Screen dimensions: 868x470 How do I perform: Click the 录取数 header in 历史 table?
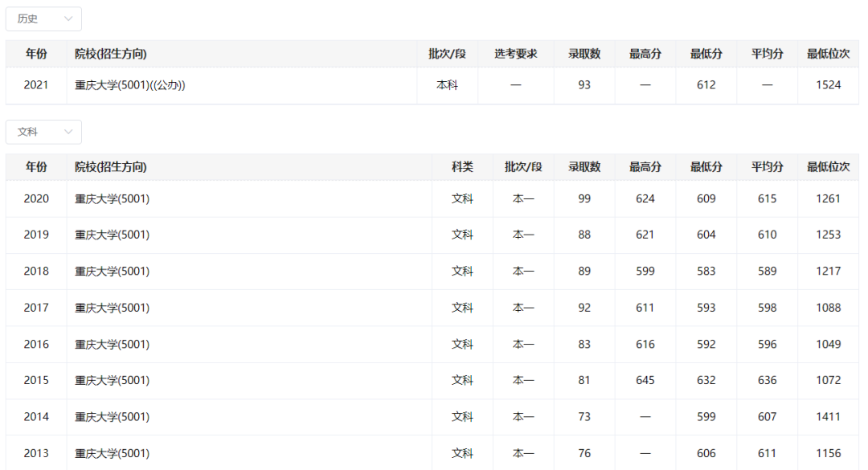[584, 54]
